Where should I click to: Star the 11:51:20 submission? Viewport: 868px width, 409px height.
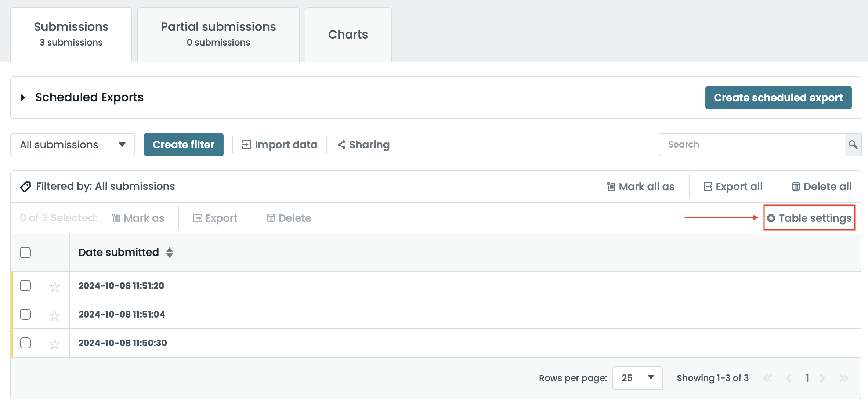click(x=55, y=286)
